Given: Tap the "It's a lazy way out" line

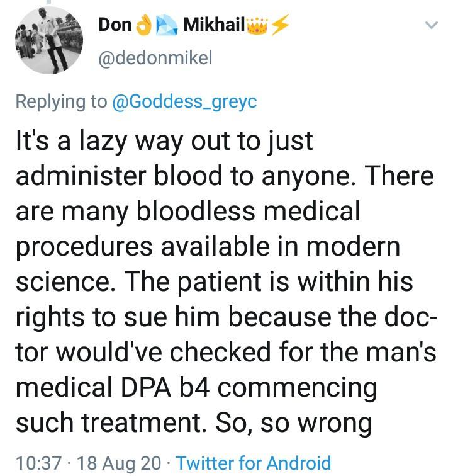Looking at the screenshot, I should pyautogui.click(x=164, y=141).
